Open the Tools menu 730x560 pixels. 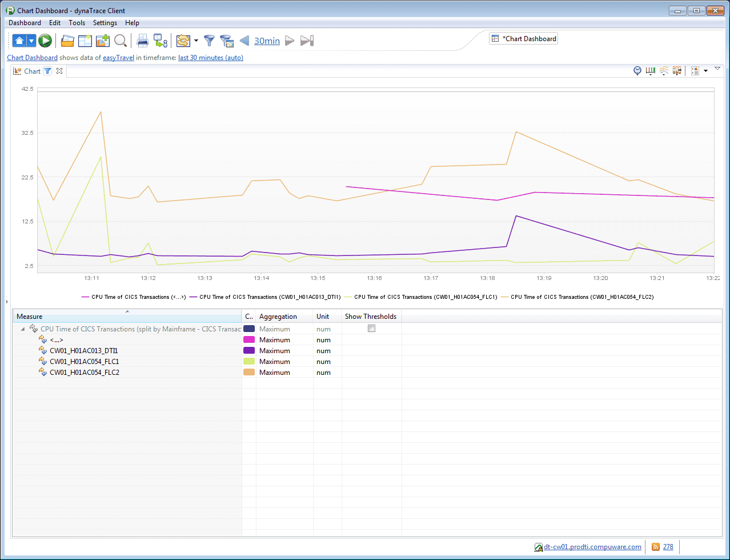(77, 23)
